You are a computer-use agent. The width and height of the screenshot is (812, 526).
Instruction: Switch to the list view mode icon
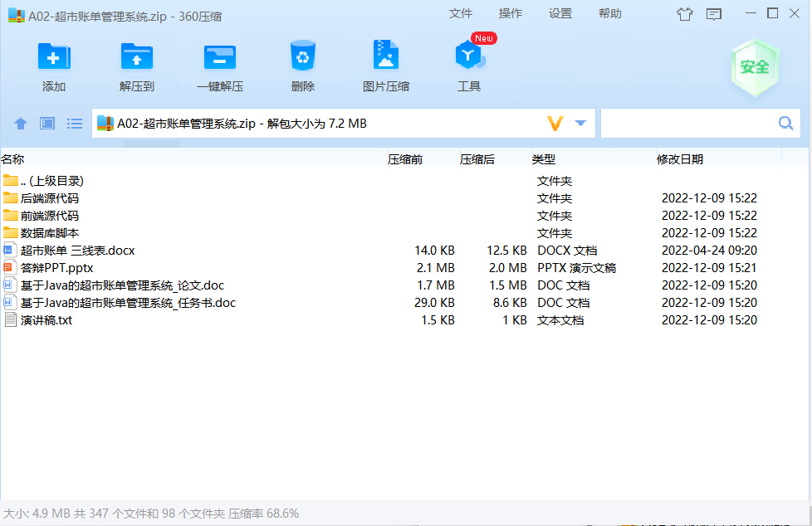75,124
